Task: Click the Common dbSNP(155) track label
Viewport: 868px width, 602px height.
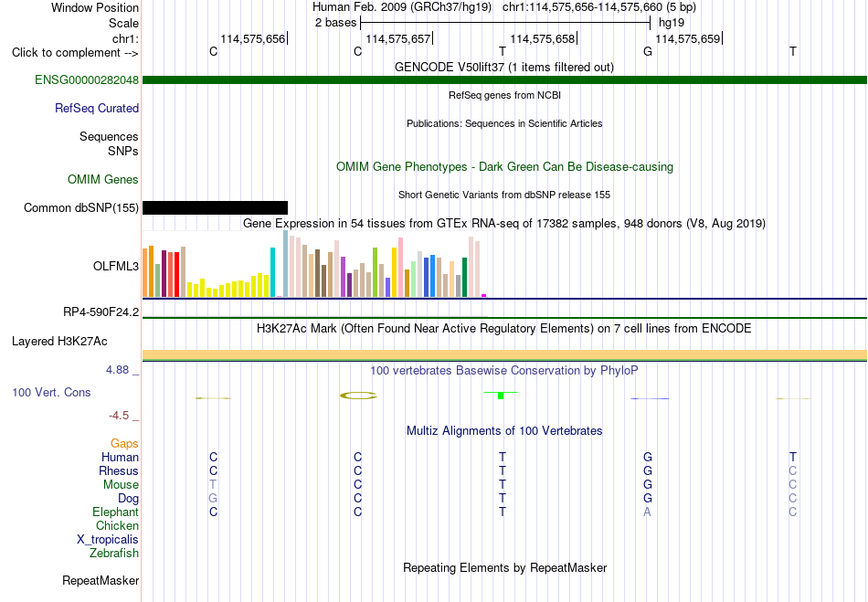Action: tap(80, 207)
